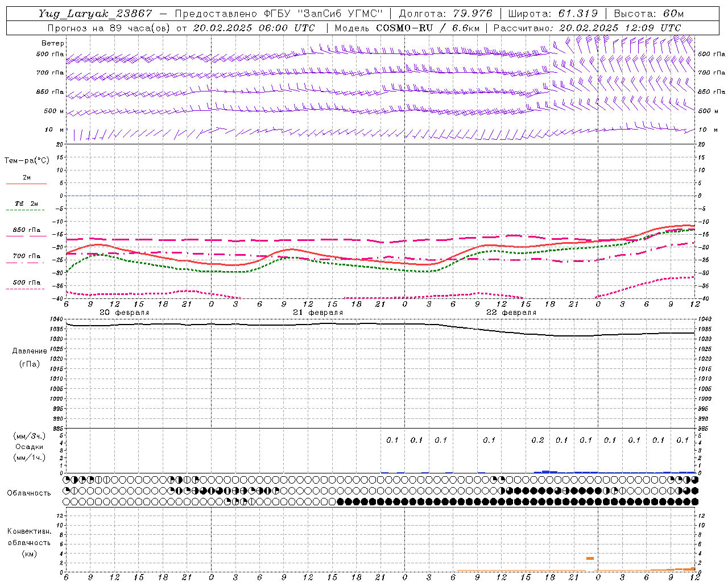Image resolution: width=728 pixels, height=582 pixels.
Task: Click the start time 20.02.2025 06:00 UTC
Action: [254, 28]
